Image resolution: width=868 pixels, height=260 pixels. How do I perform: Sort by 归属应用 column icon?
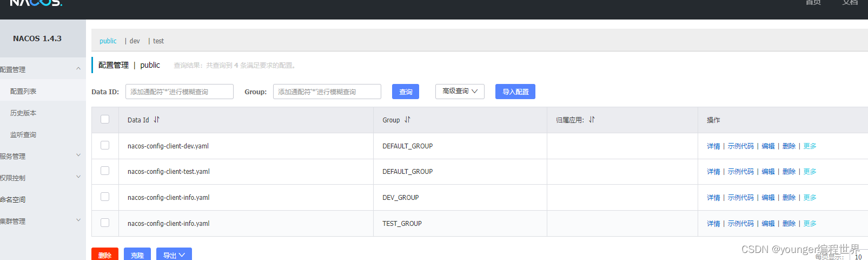click(592, 120)
